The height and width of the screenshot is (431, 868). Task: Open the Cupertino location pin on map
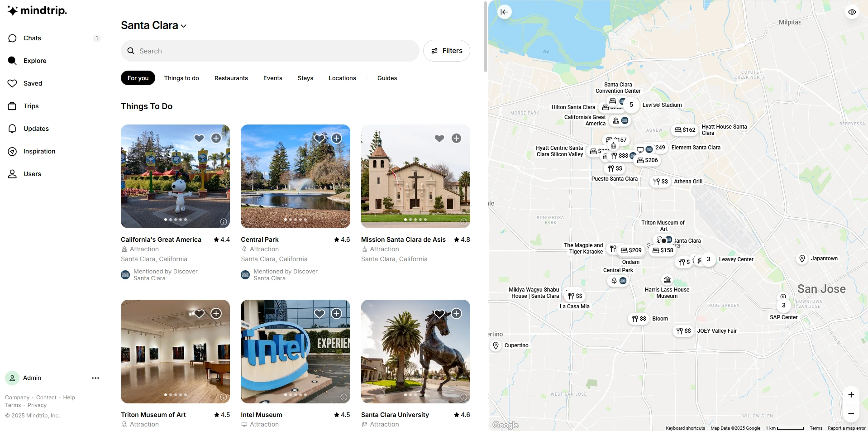click(x=496, y=345)
